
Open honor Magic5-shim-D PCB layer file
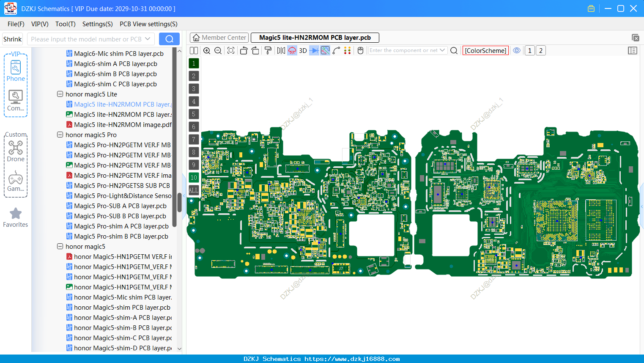(119, 348)
